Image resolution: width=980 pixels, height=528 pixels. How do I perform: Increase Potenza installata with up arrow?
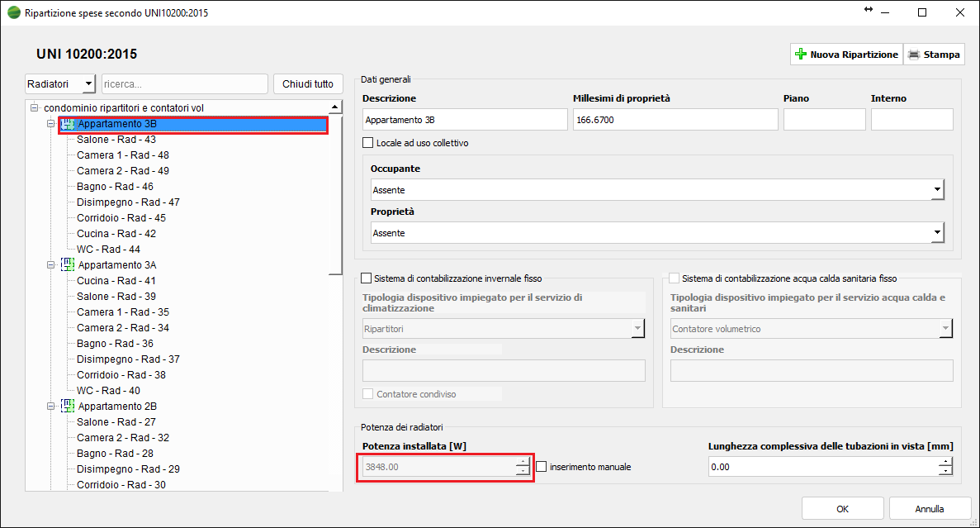(523, 463)
